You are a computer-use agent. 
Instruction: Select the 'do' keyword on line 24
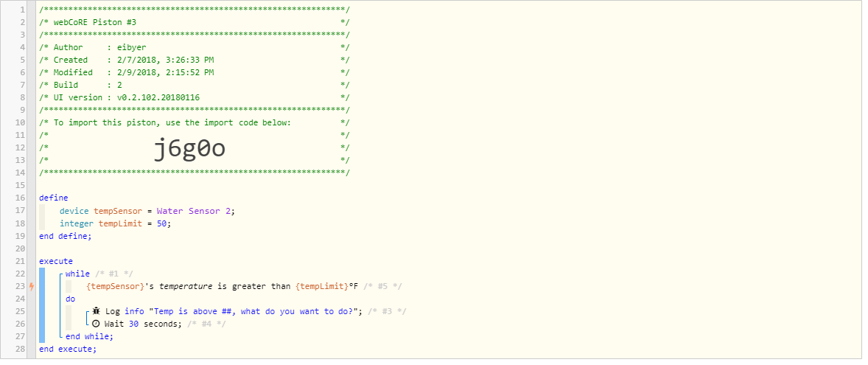pyautogui.click(x=70, y=299)
